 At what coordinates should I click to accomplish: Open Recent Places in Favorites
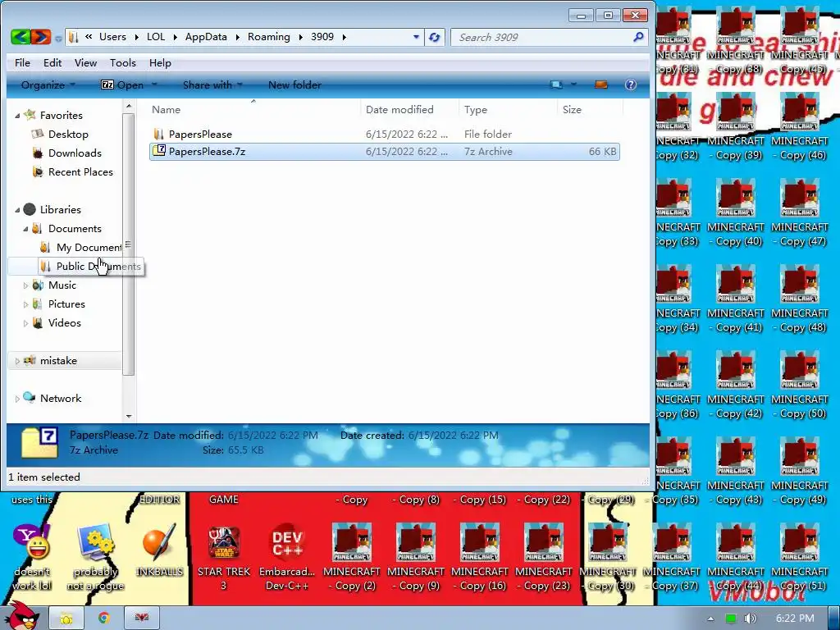click(x=80, y=172)
